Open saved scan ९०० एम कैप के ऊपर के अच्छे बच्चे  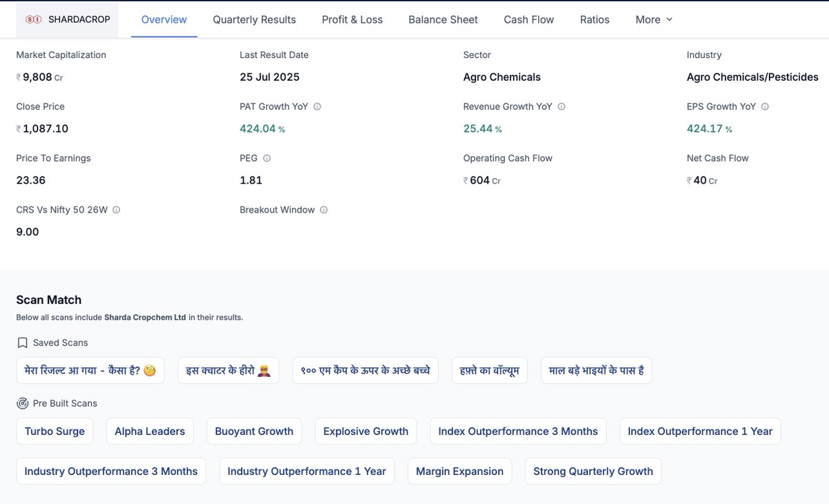365,371
